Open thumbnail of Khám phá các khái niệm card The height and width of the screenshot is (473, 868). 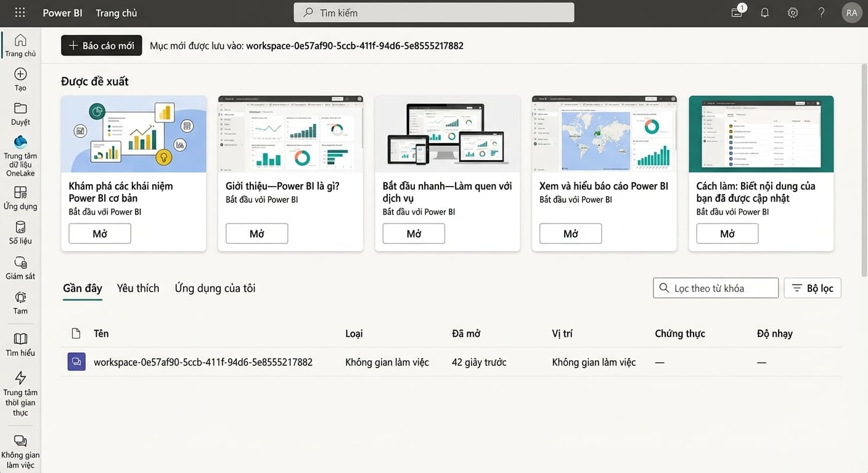(x=134, y=134)
